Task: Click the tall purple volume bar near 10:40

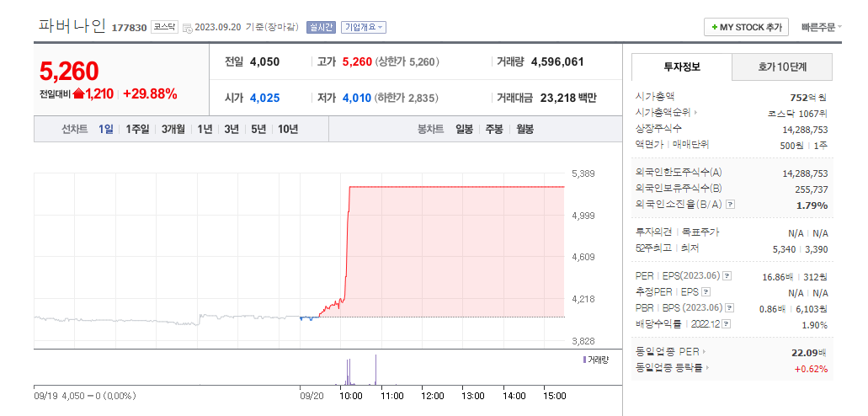Action: point(375,370)
